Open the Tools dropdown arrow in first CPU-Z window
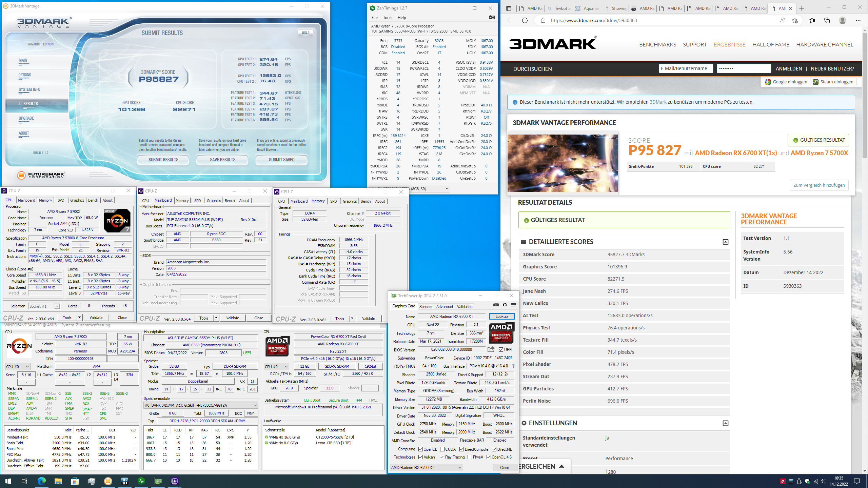 pos(79,318)
